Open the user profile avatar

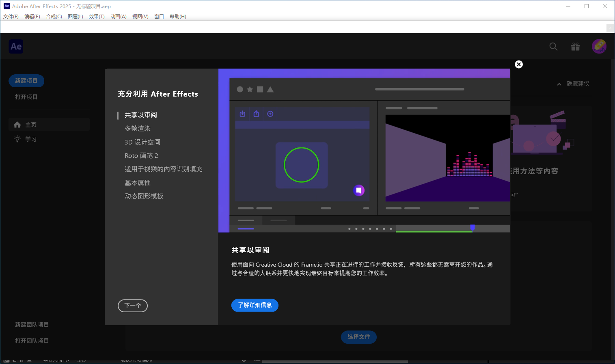[599, 47]
